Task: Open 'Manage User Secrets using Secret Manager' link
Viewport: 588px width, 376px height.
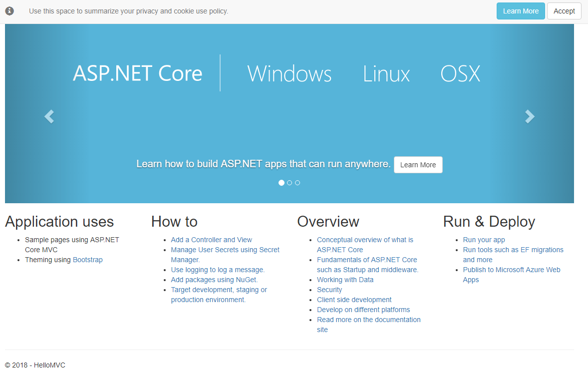Action: pyautogui.click(x=225, y=255)
